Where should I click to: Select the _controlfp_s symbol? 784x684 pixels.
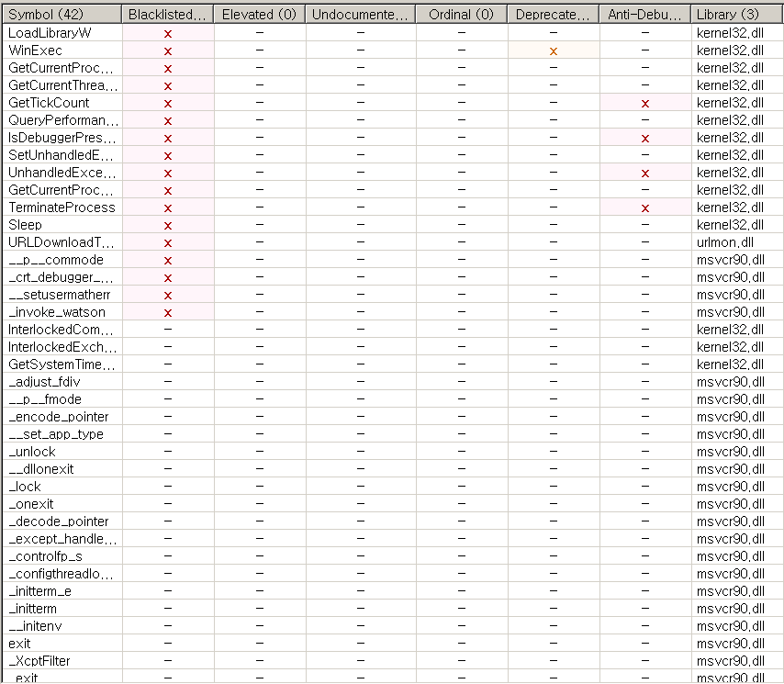[46, 556]
